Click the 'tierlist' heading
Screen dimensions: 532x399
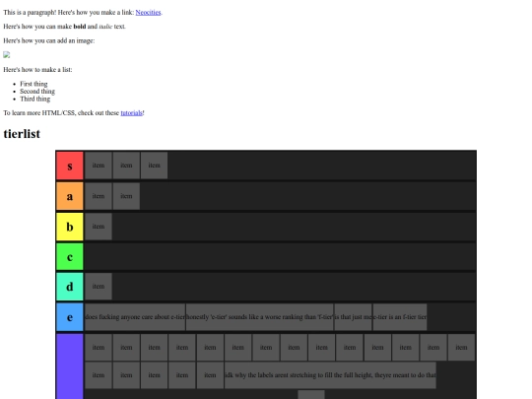22,134
